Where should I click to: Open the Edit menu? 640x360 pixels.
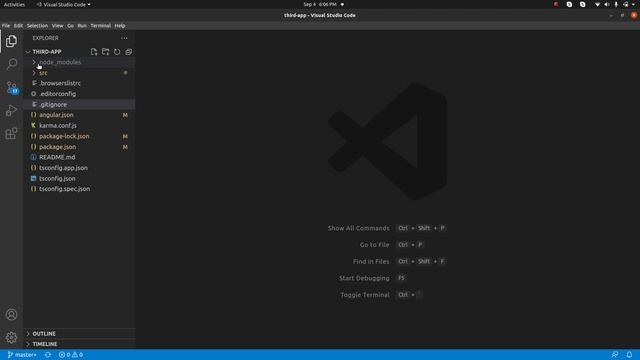coord(18,26)
